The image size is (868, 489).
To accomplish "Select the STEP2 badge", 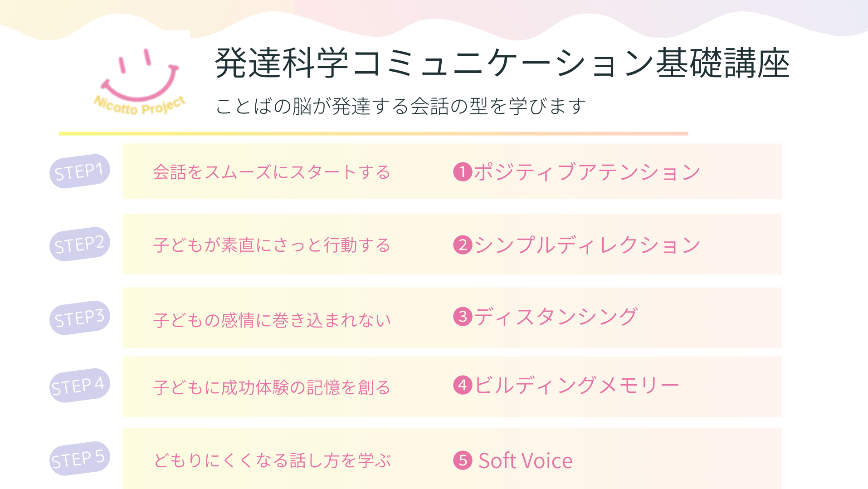I will (x=79, y=244).
